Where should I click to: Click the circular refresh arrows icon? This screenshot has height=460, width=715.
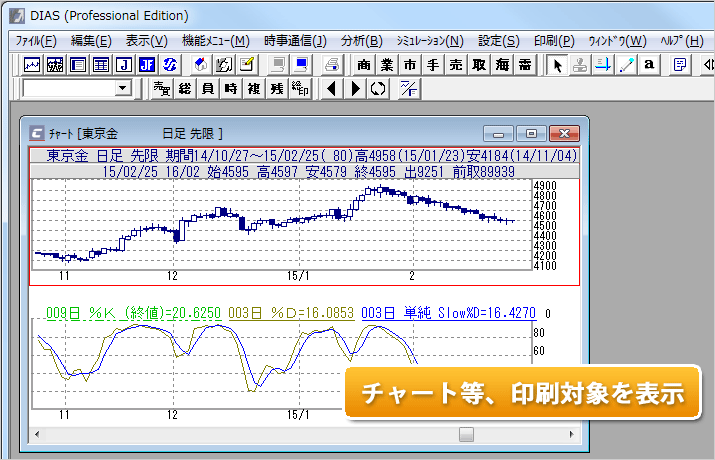coord(377,89)
